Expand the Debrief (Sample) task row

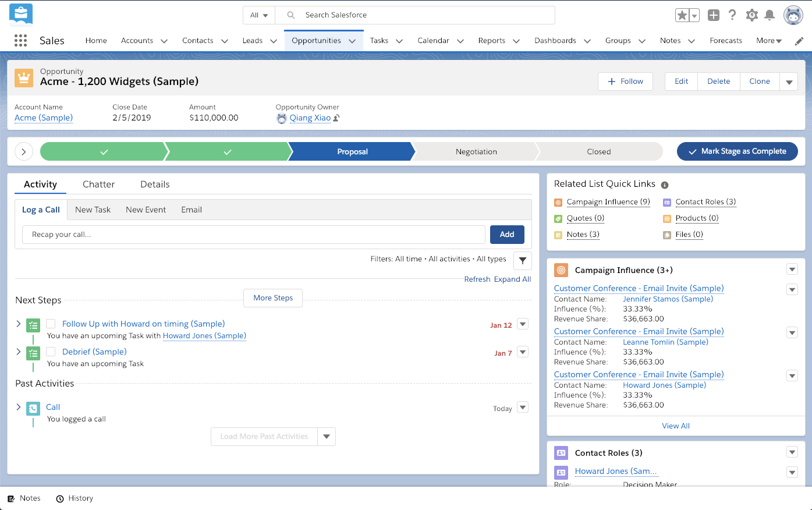point(19,352)
